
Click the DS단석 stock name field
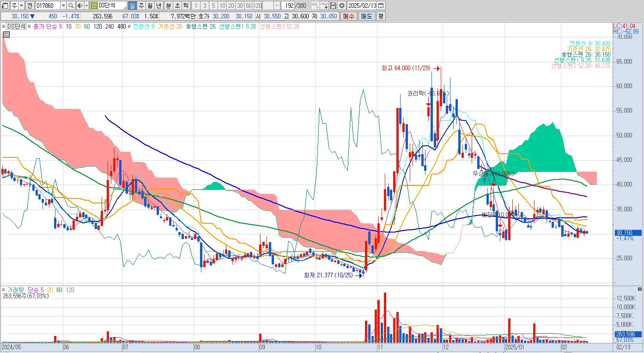pyautogui.click(x=112, y=6)
